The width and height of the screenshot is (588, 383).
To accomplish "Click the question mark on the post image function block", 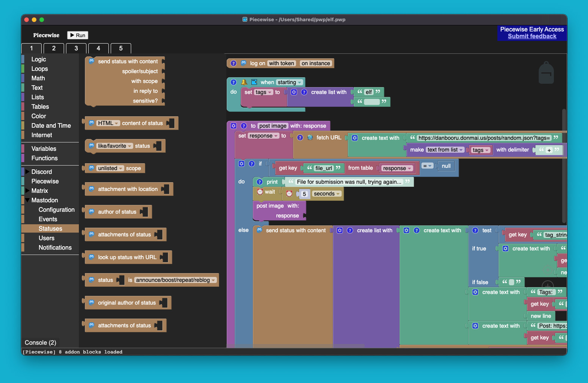I will click(243, 125).
